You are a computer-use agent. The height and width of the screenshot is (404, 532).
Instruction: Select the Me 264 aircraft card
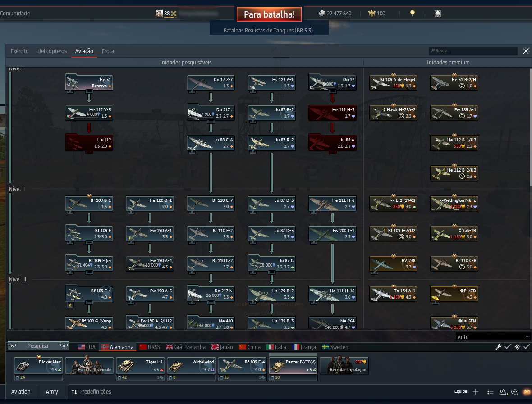[x=333, y=323]
